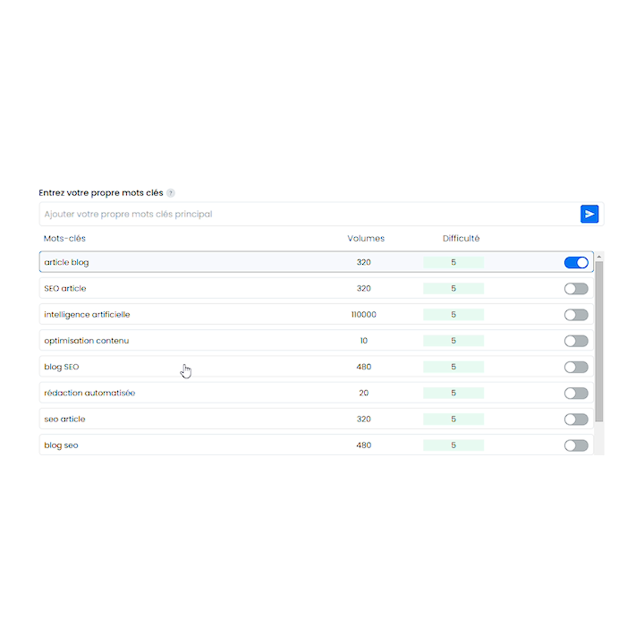The image size is (644, 644).
Task: Click the Difficulté column header
Action: pyautogui.click(x=461, y=239)
